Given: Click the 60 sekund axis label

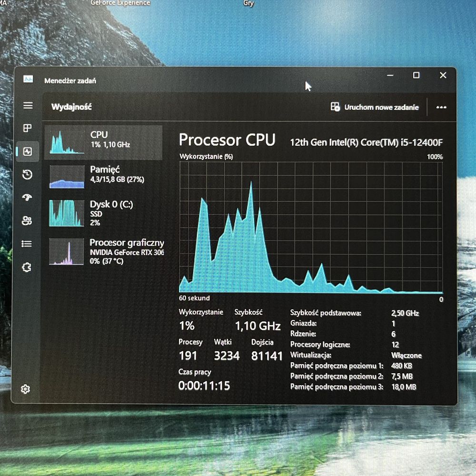Looking at the screenshot, I should pos(194,298).
